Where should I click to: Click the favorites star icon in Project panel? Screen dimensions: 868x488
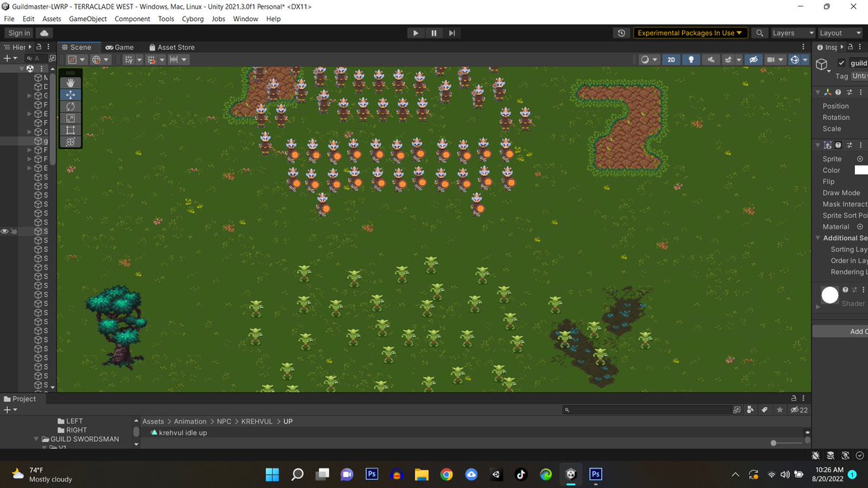(x=780, y=410)
